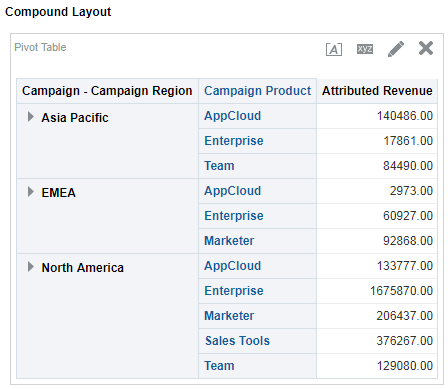Open Enterprise link under EMEA
This screenshot has height=389, width=448.
coord(234,216)
